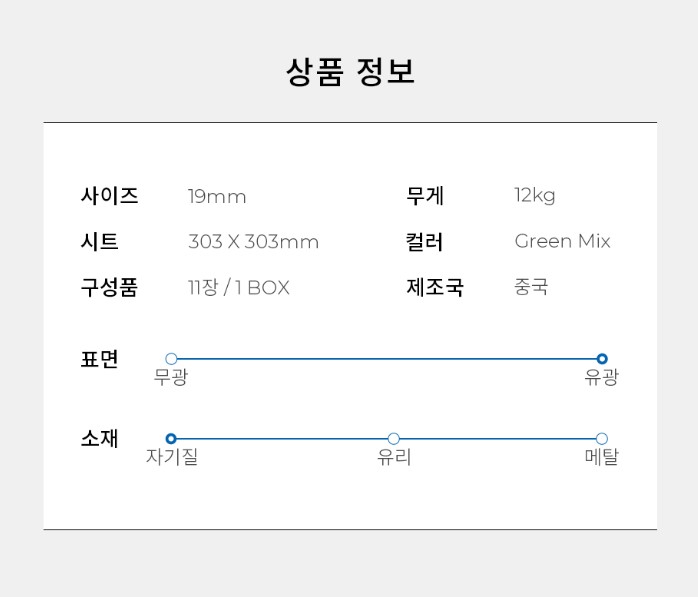Click the 19mm size value
Screen dimensions: 698x597
(217, 196)
